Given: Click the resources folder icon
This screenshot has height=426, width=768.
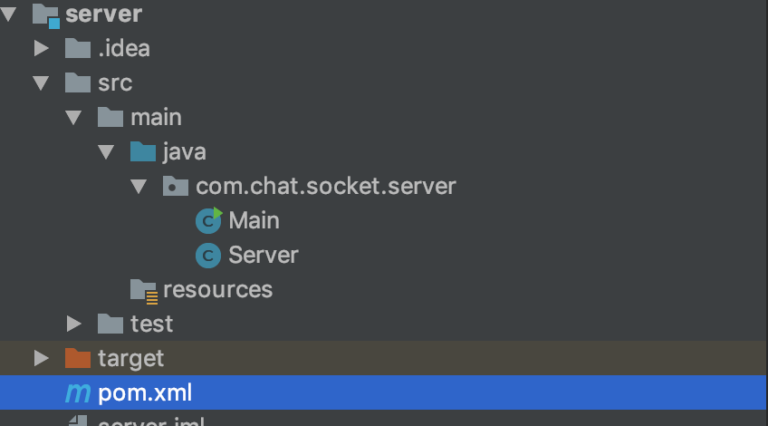Looking at the screenshot, I should [x=144, y=291].
